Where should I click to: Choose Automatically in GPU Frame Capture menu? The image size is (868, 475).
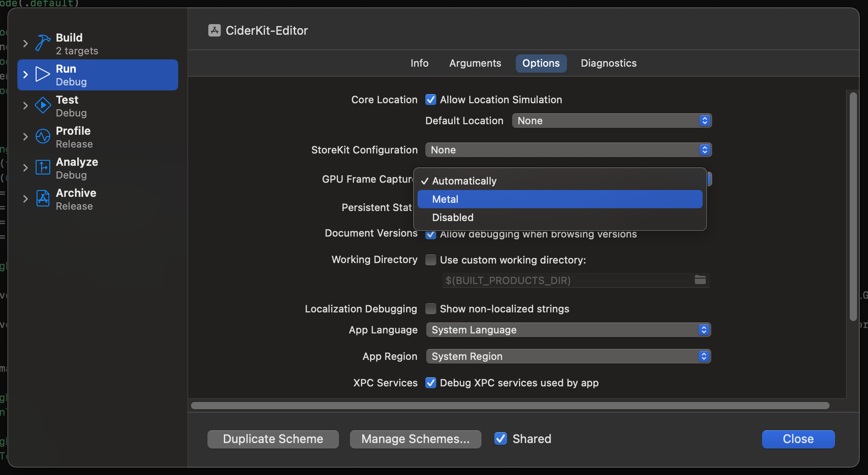pos(560,181)
